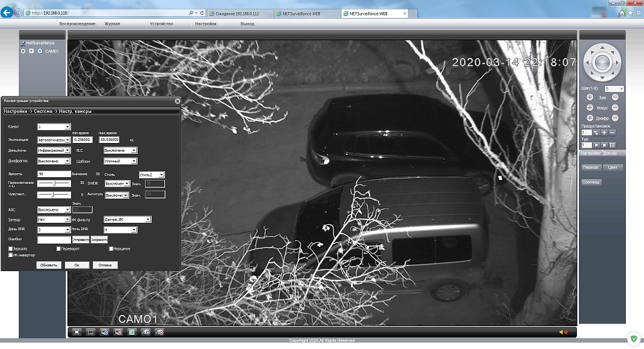Click the focus minus icon
The image size is (644, 349).
tap(615, 108)
